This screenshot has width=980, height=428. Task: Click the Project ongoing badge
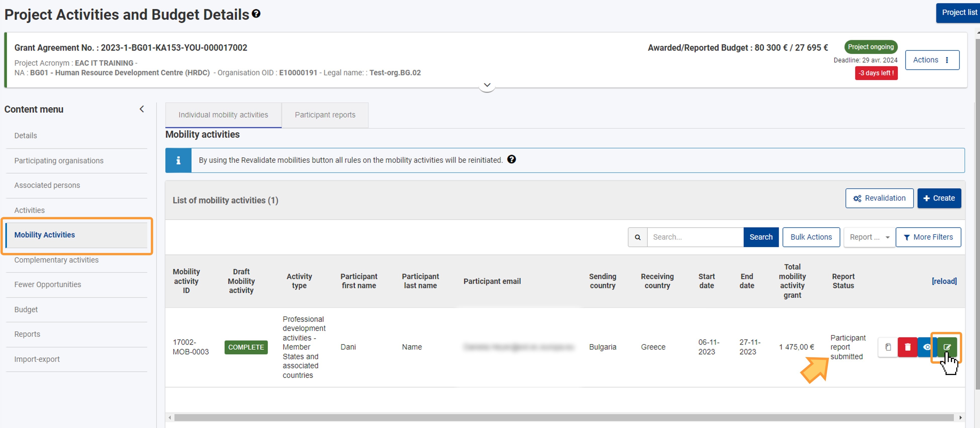pyautogui.click(x=870, y=47)
